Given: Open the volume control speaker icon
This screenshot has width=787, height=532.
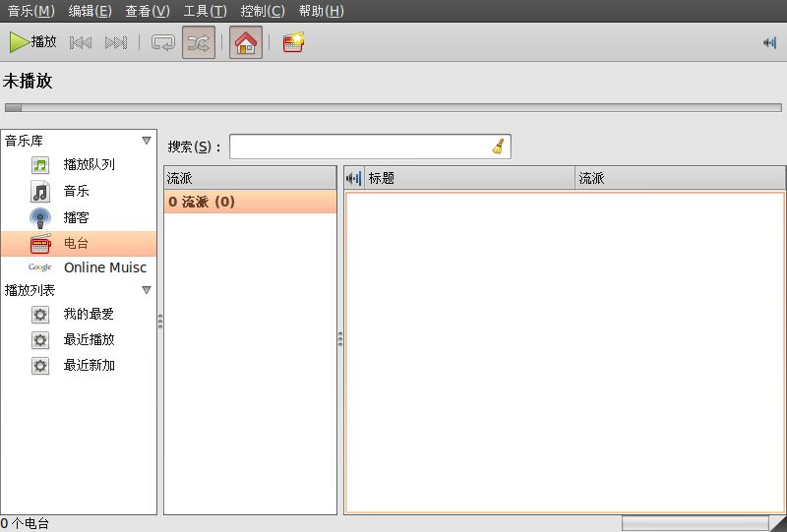Looking at the screenshot, I should click(769, 42).
